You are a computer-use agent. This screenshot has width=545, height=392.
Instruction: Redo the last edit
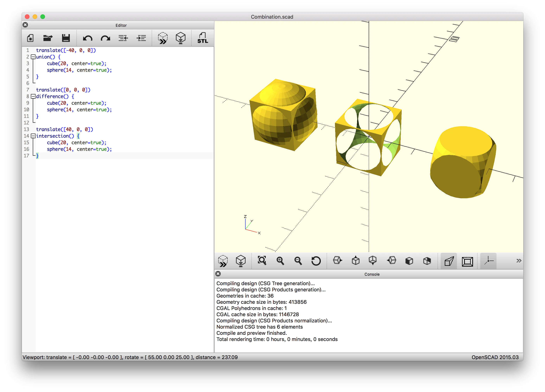pyautogui.click(x=105, y=38)
